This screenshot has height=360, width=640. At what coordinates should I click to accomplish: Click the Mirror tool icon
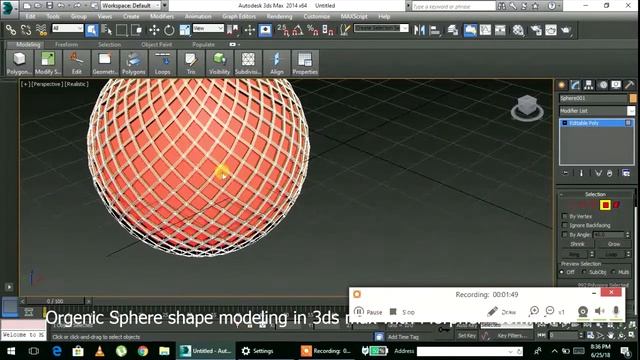(x=419, y=30)
